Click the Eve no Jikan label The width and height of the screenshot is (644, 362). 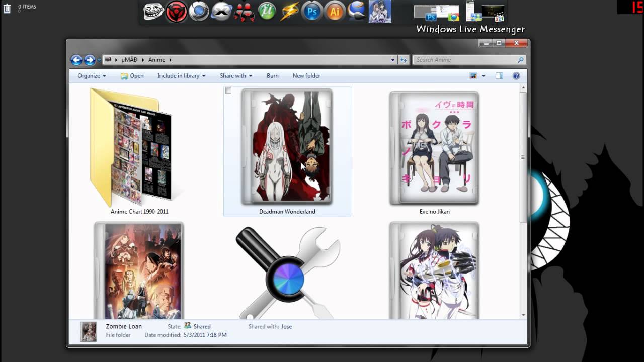point(435,212)
